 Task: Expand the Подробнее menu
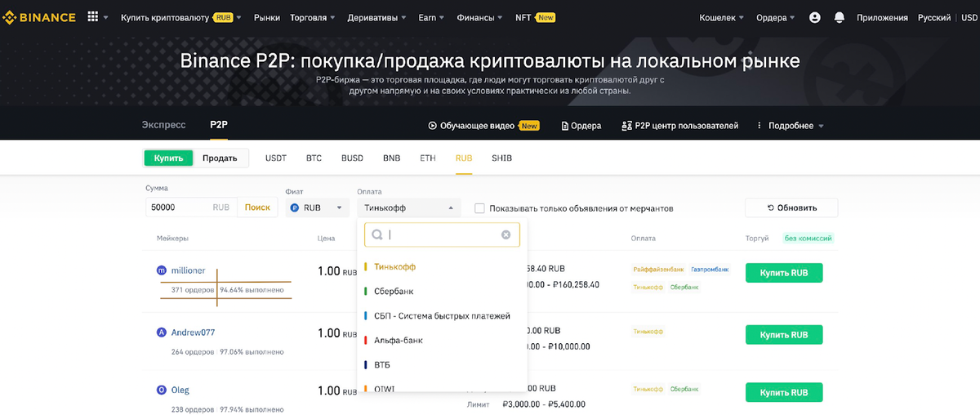point(790,126)
